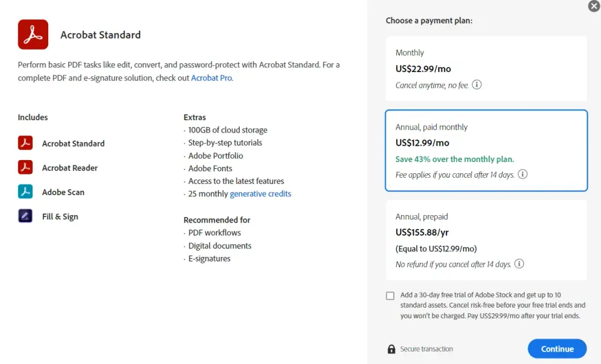
Task: Click the Save 43% savings message
Action: (x=454, y=159)
